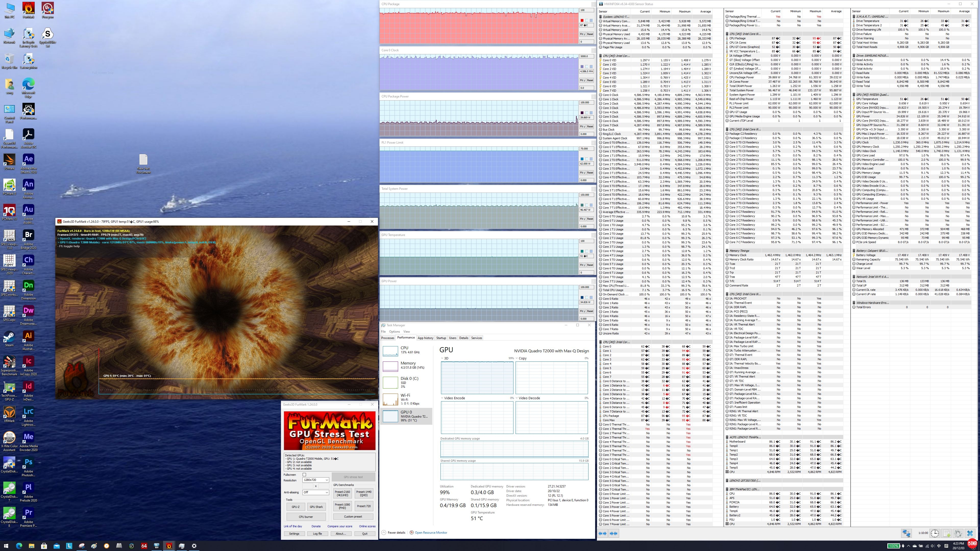
Task: Select Wi-Fi item in Task Manager sidebar
Action: point(406,399)
